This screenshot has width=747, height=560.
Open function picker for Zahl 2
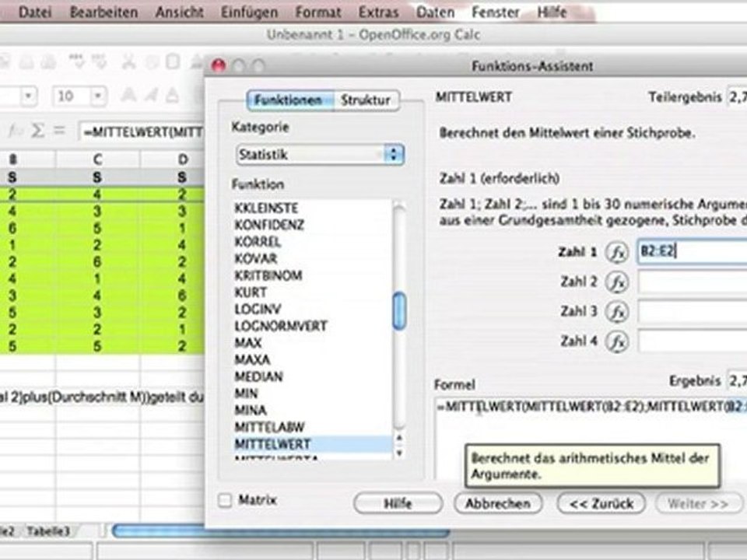[x=617, y=282]
